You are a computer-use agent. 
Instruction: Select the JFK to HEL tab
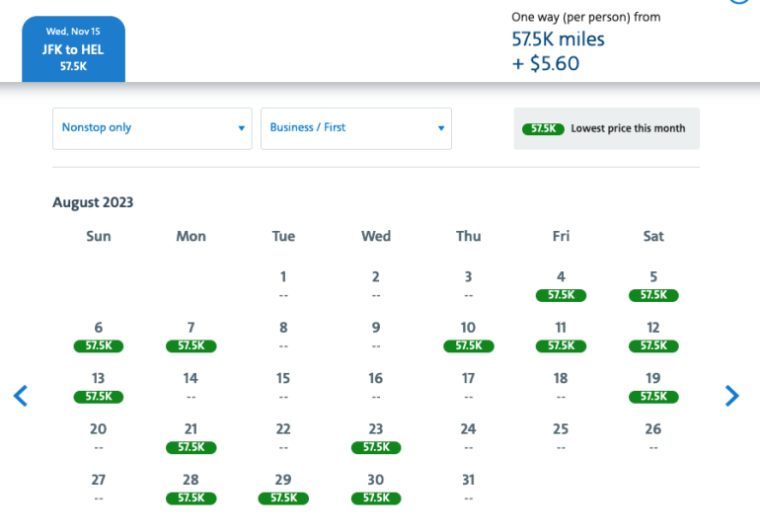click(73, 49)
